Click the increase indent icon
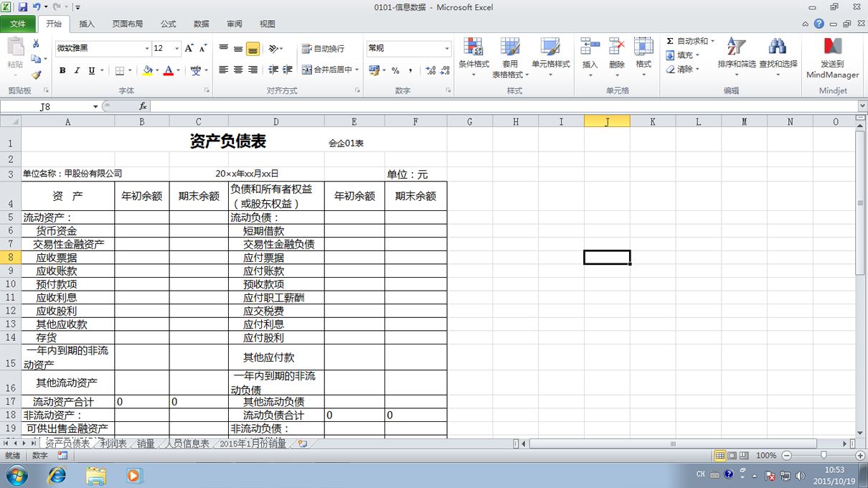This screenshot has width=868, height=488. pyautogui.click(x=288, y=70)
